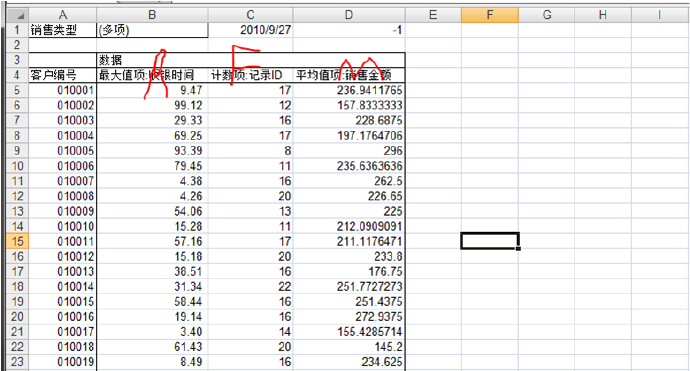Select column H header

[603, 15]
